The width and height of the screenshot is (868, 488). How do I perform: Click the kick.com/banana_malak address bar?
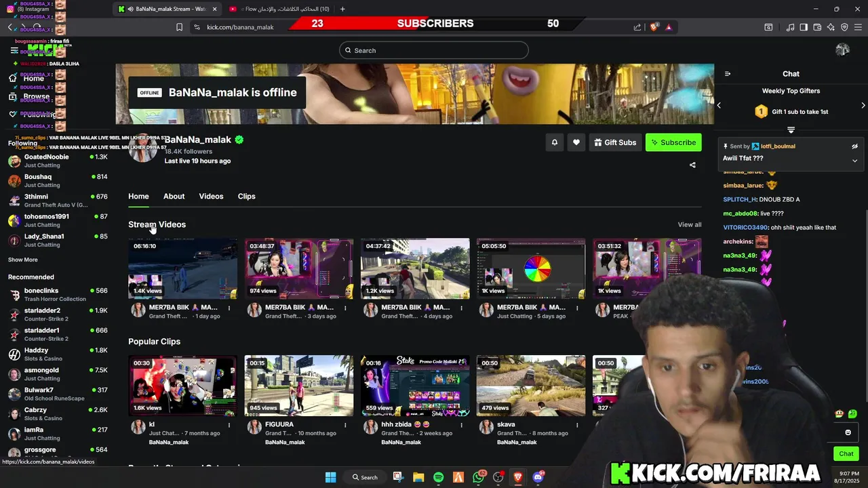point(240,27)
